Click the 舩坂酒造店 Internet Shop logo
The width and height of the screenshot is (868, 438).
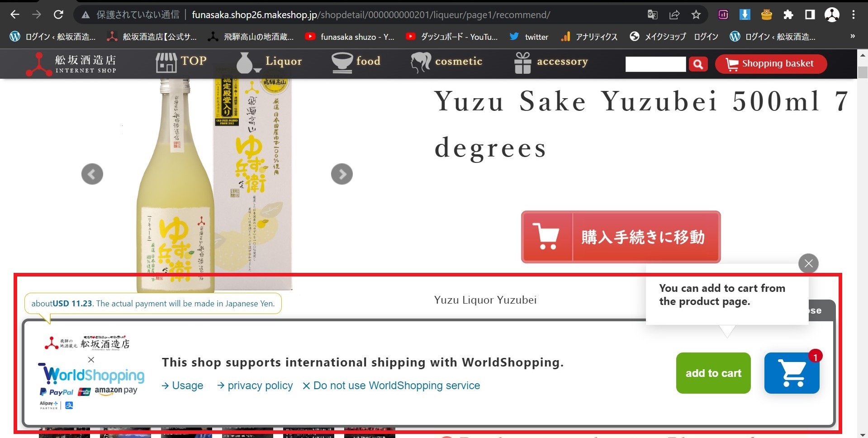click(x=71, y=64)
